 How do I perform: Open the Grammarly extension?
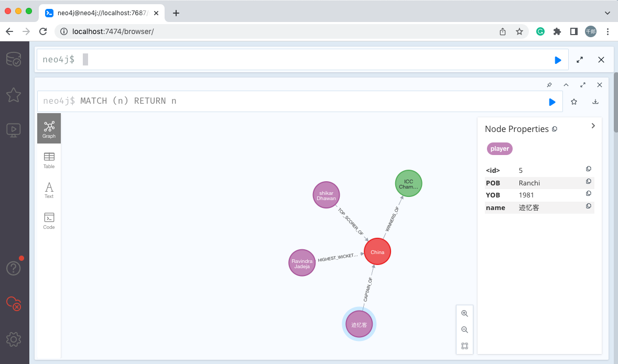click(x=540, y=31)
